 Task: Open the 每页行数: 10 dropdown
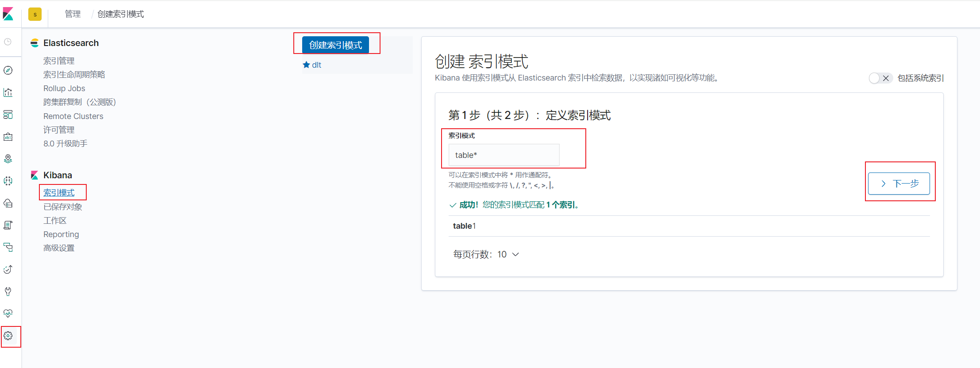[486, 254]
